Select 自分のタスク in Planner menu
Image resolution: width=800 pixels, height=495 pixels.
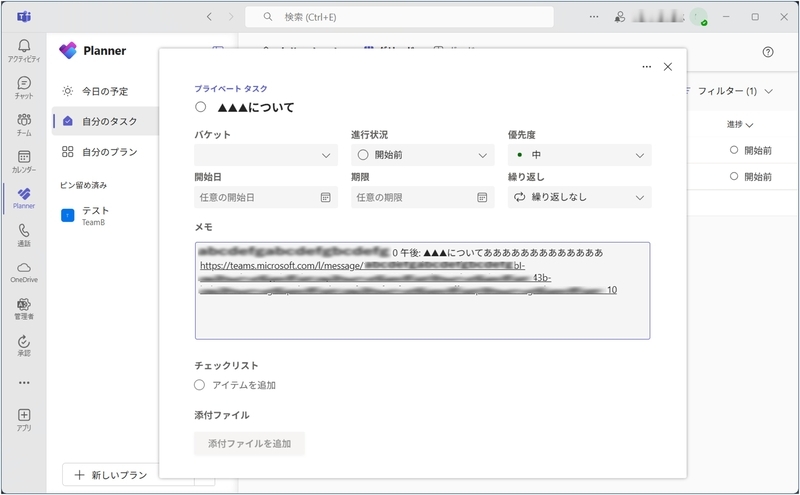pos(105,121)
